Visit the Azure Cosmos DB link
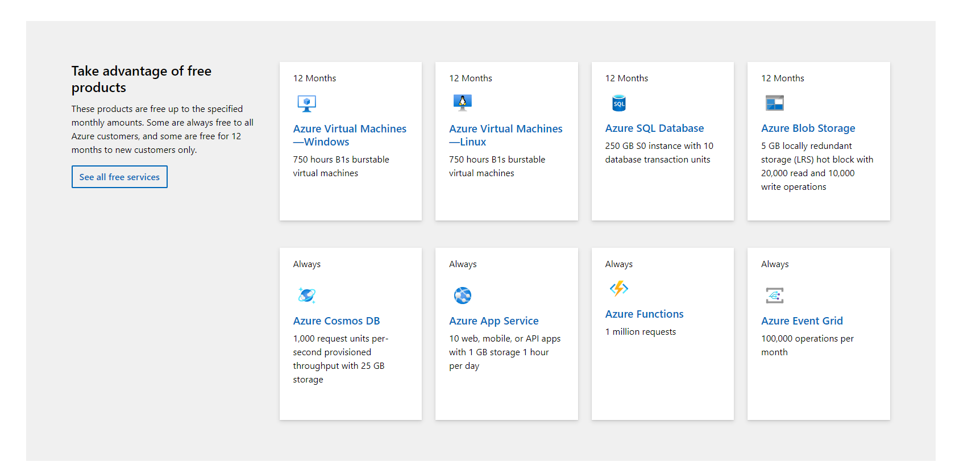The height and width of the screenshot is (470, 980). pyautogui.click(x=336, y=321)
